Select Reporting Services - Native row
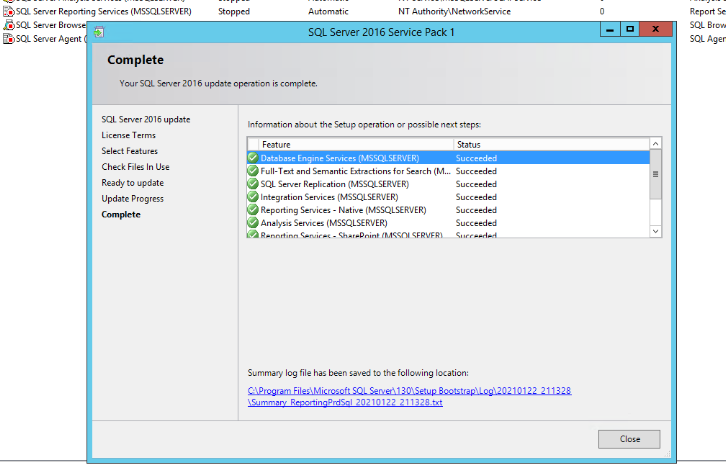 (x=448, y=210)
